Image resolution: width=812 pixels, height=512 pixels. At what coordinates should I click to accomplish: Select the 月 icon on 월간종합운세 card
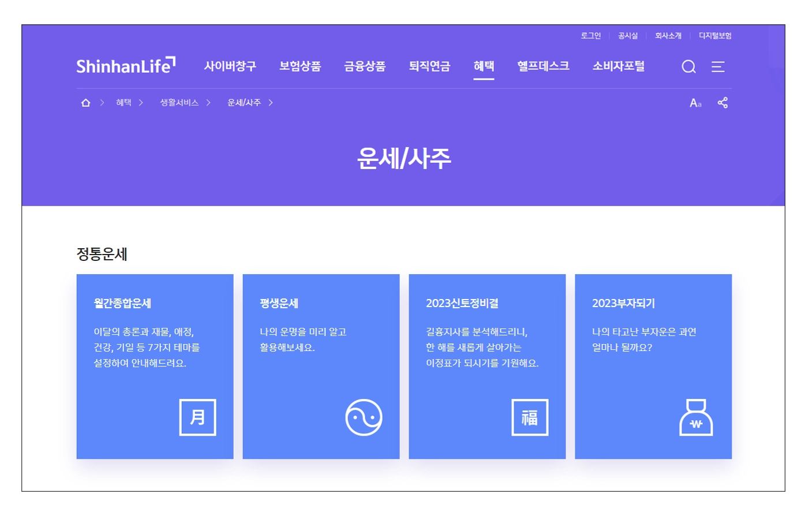[198, 417]
